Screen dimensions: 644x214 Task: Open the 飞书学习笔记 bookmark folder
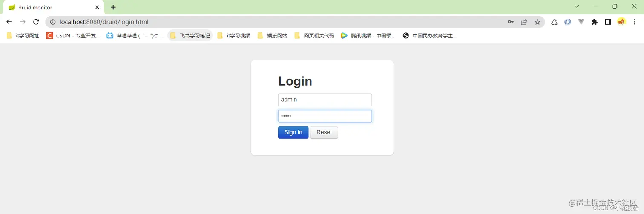[x=190, y=36]
